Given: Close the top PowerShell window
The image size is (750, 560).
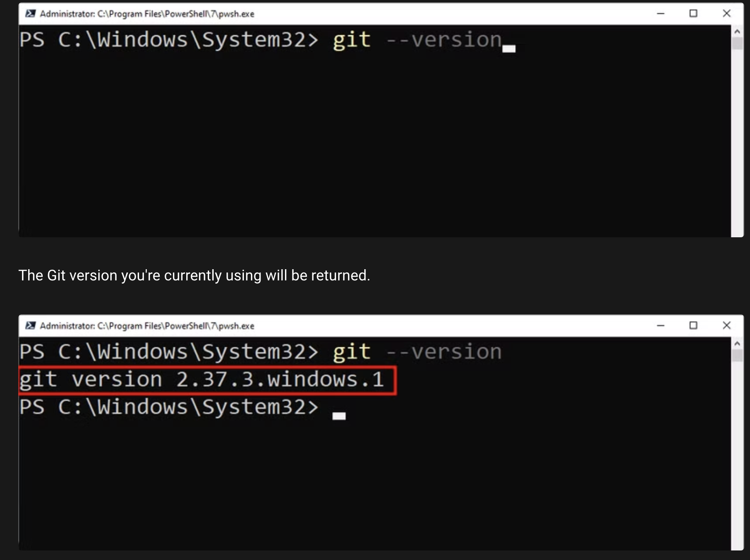Looking at the screenshot, I should pos(726,14).
